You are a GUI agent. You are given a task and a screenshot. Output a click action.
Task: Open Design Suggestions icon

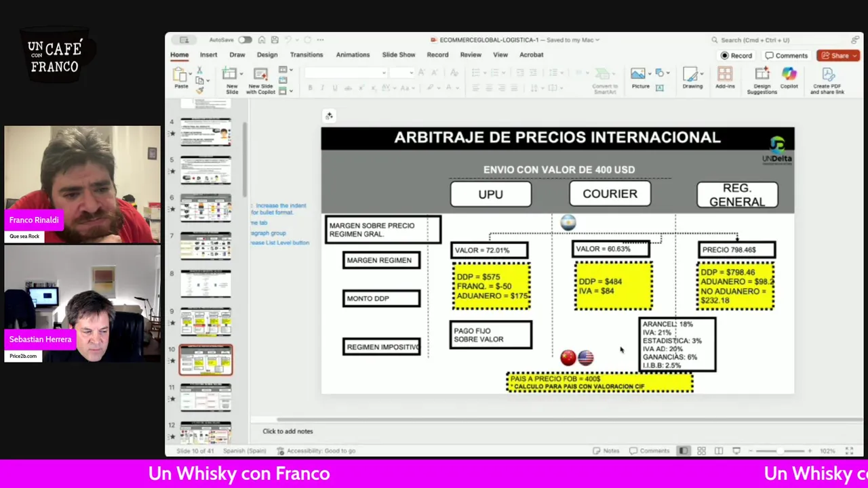click(762, 74)
